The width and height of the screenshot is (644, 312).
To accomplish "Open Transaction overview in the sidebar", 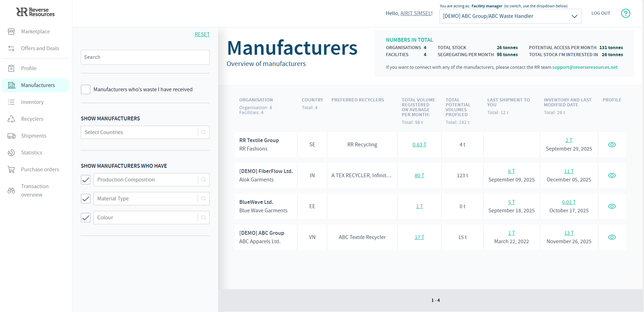I will pos(35,191).
